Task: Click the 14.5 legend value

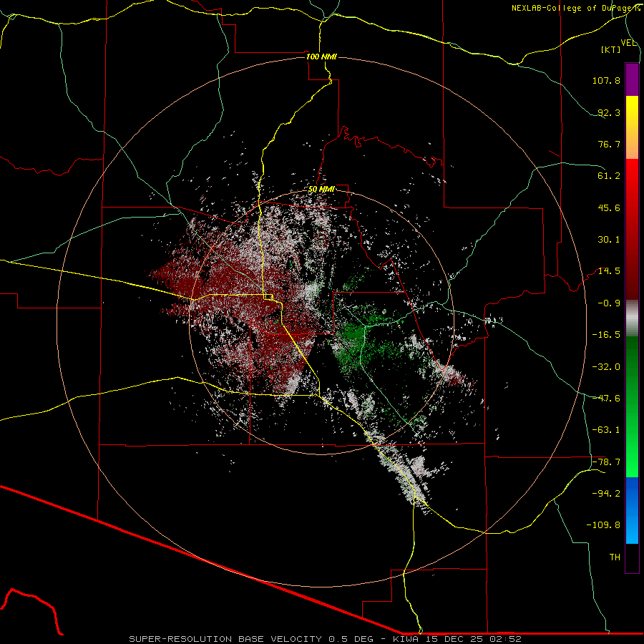Action: tap(609, 271)
